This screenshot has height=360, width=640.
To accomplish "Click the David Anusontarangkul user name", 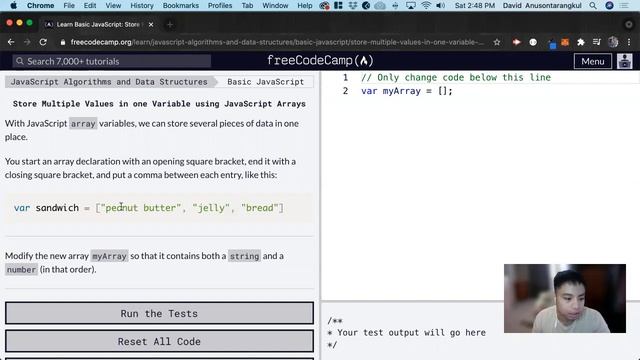I will 542,5.
